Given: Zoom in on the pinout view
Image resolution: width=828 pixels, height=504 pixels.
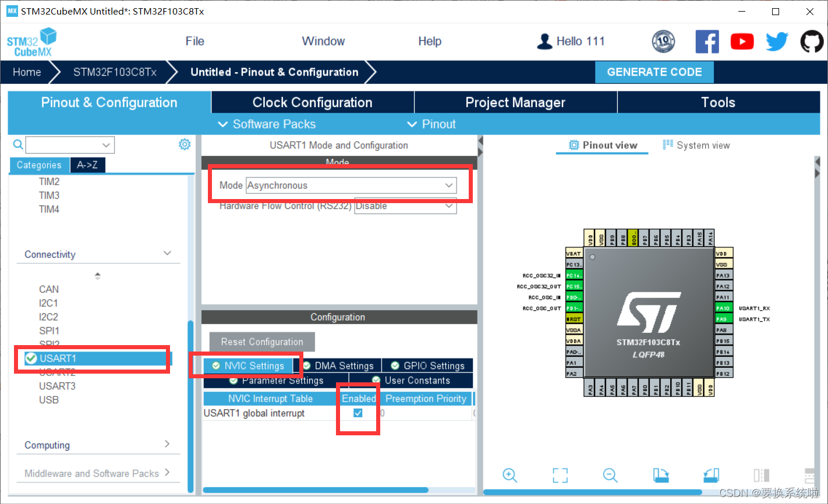Looking at the screenshot, I should 509,475.
